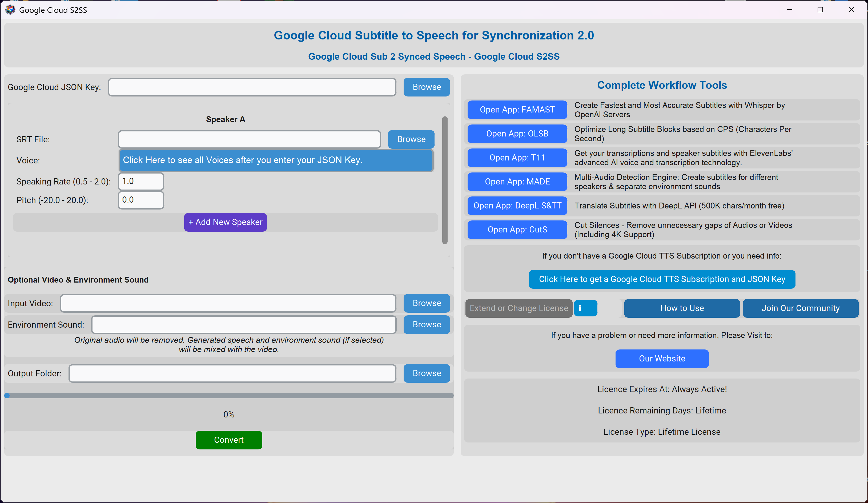Browse for Speaker A SRT file
This screenshot has width=868, height=503.
[x=411, y=139]
